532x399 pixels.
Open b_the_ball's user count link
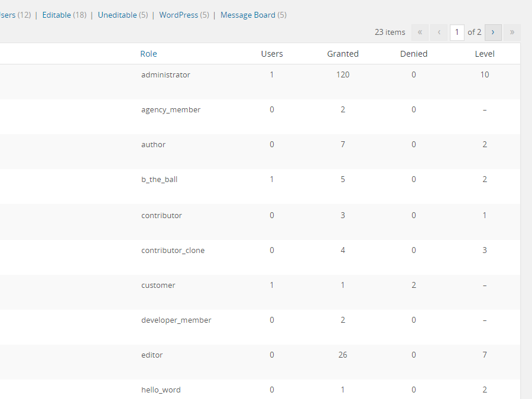pyautogui.click(x=272, y=180)
